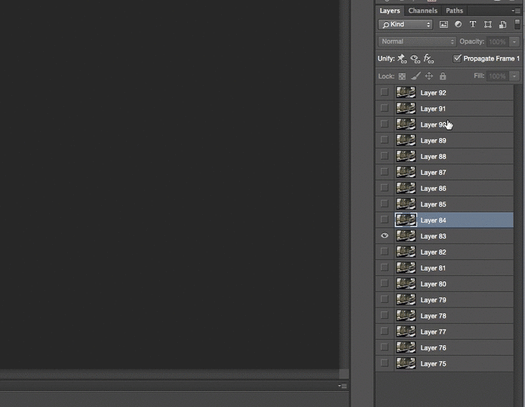Open the Layers panel flyout menu

tap(516, 11)
